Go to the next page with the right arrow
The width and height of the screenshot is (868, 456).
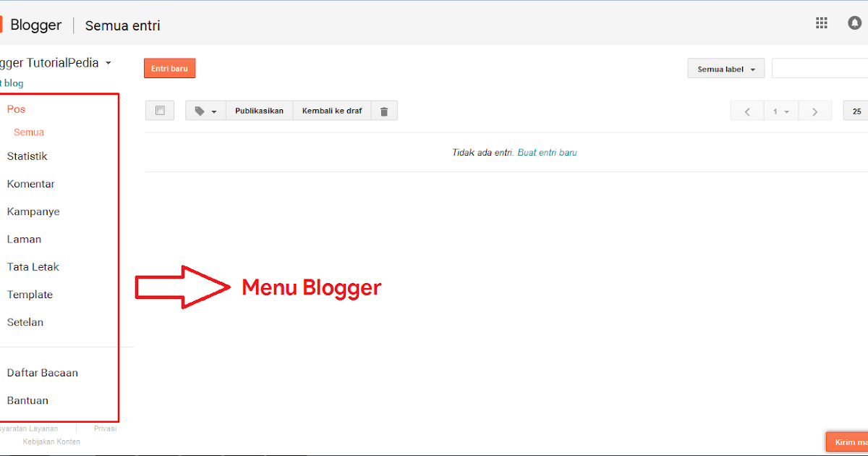[x=814, y=110]
